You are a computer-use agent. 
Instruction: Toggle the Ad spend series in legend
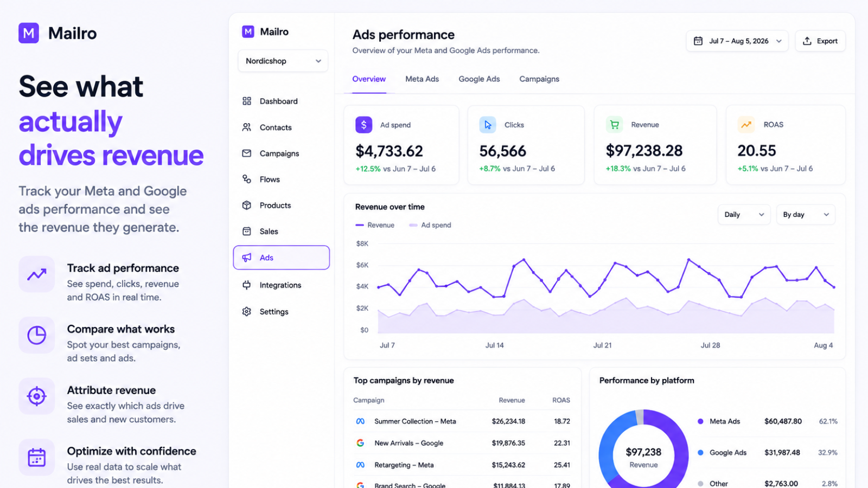click(x=430, y=225)
